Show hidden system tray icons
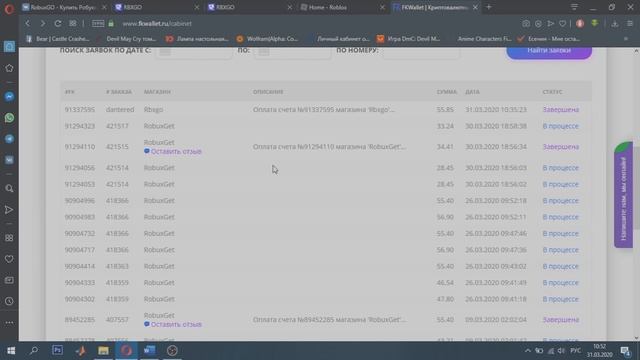The height and width of the screenshot is (360, 640). (528, 350)
